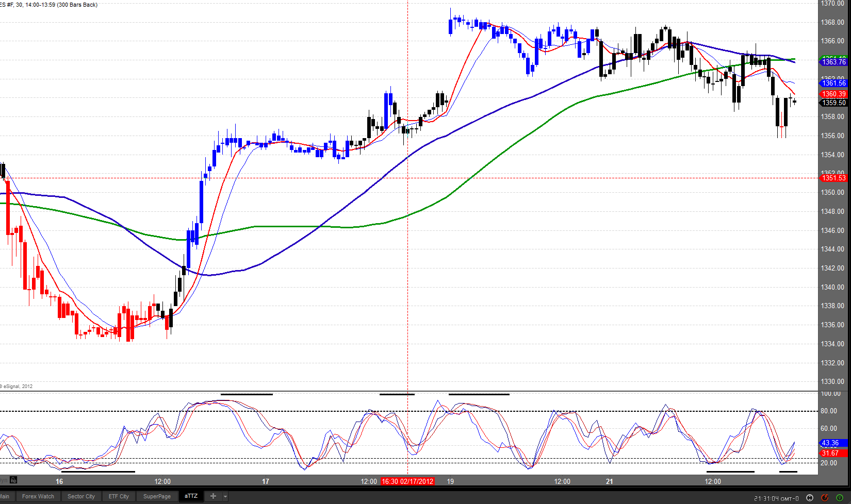Click the 80.00 stochastic axis label
Image resolution: width=851 pixels, height=504 pixels.
point(829,411)
